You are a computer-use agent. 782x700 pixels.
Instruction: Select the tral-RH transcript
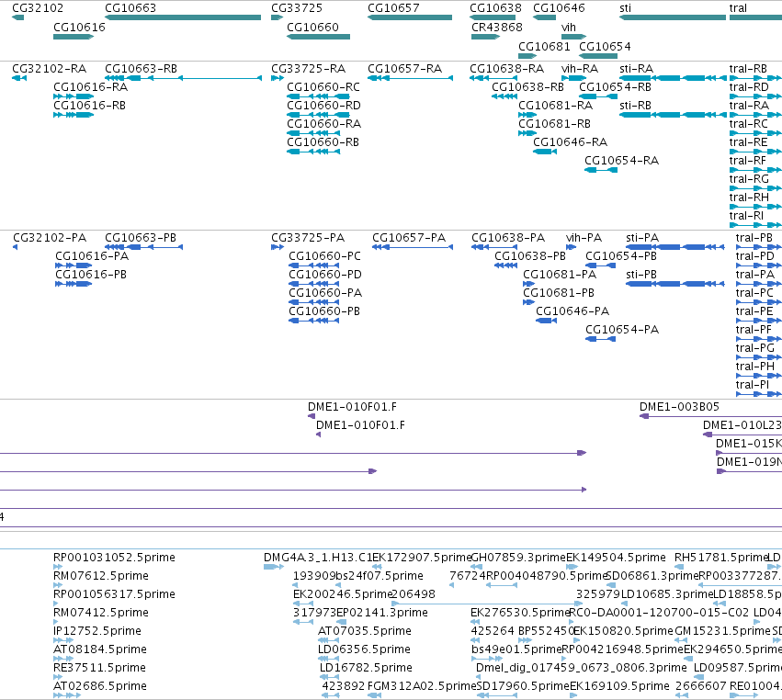tap(755, 207)
